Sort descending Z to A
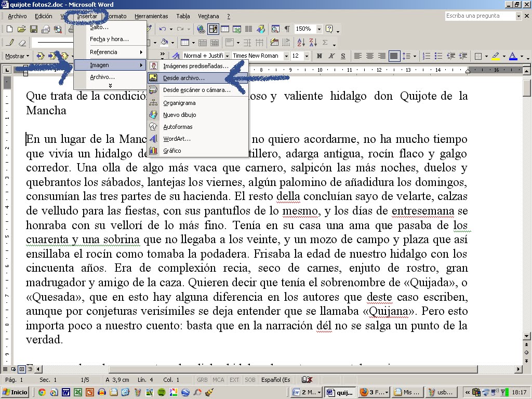Viewport: 532px width, 399px height. pyautogui.click(x=313, y=43)
